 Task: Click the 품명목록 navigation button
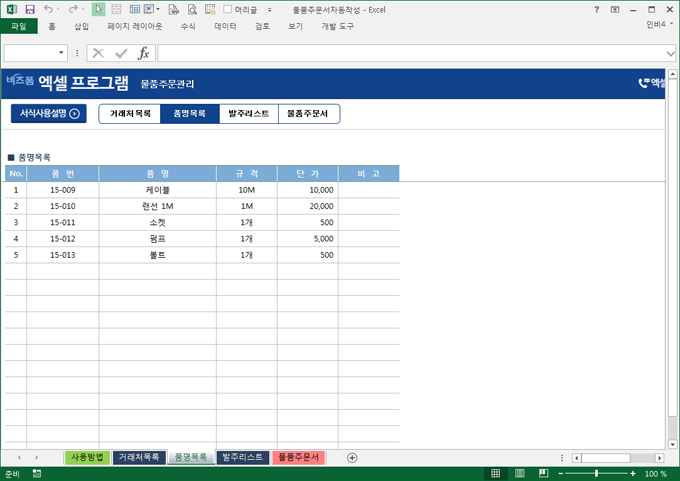point(190,114)
